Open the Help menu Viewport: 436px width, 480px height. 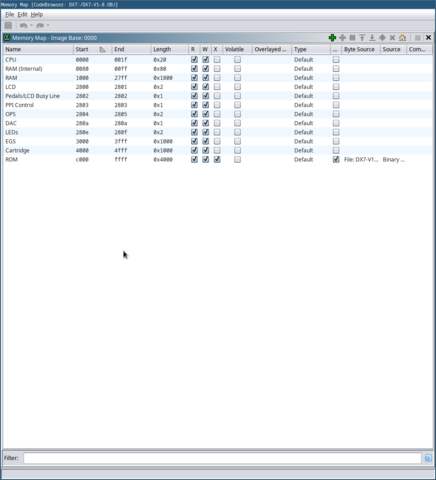click(37, 15)
